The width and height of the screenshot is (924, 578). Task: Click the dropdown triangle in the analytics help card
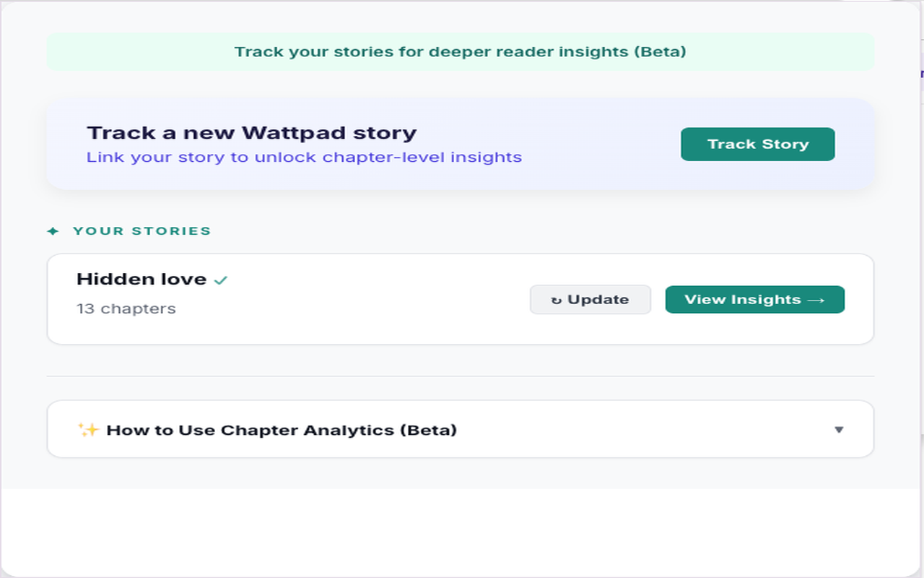[x=839, y=430]
